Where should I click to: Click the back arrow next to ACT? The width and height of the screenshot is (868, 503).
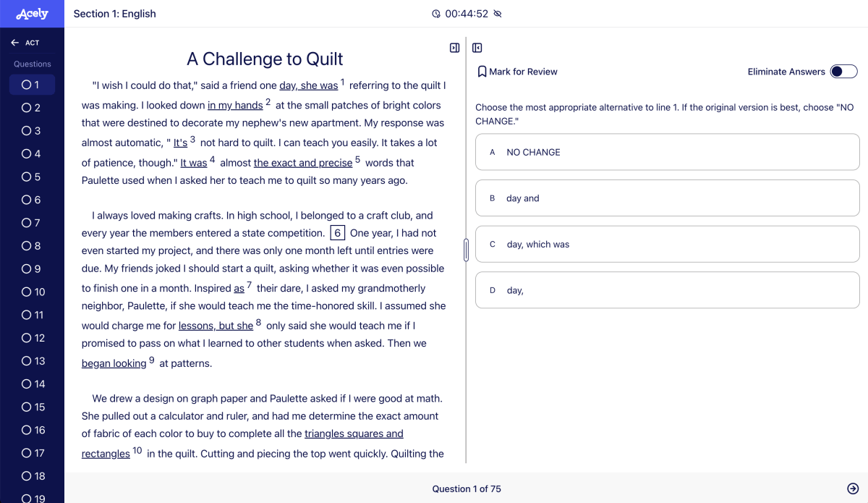pos(14,43)
